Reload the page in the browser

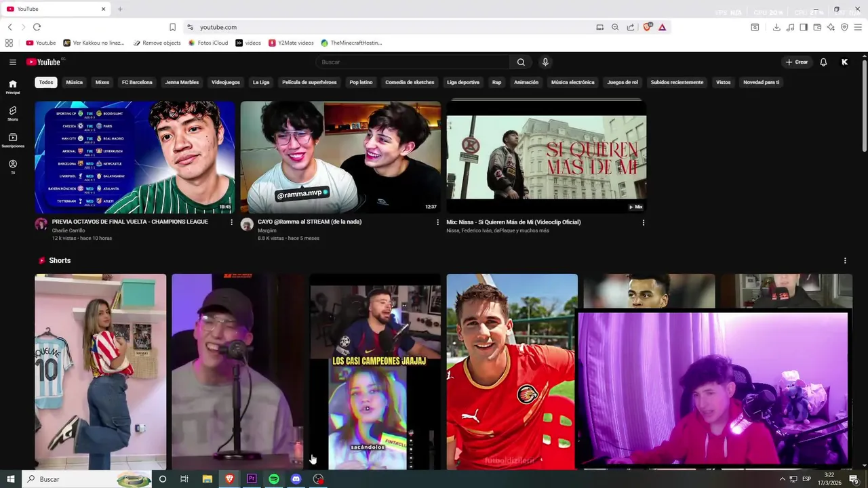(x=37, y=27)
